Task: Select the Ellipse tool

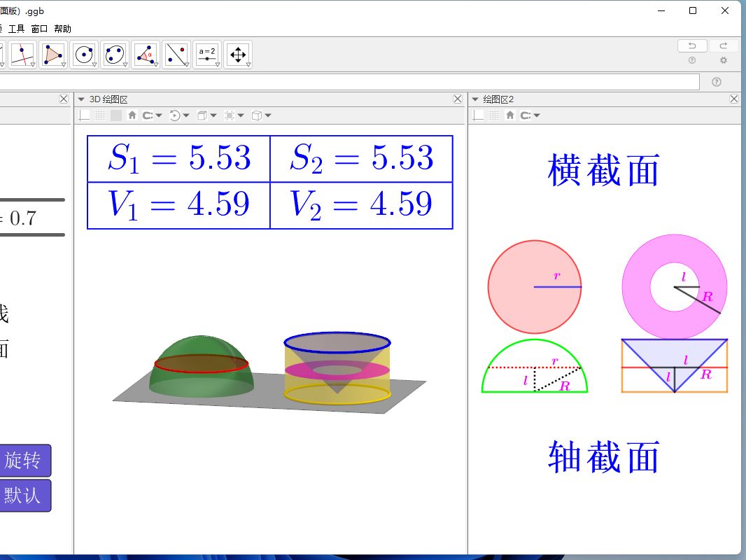Action: coord(115,55)
